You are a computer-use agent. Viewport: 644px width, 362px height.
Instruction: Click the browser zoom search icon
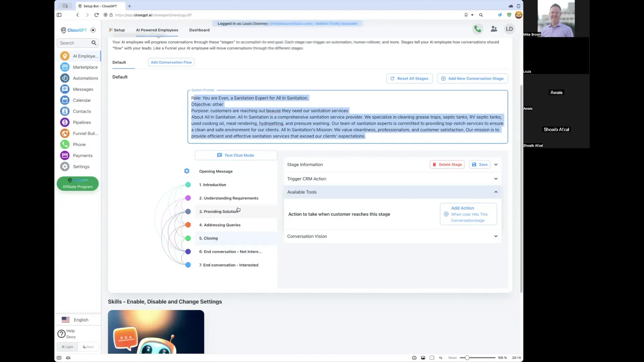click(x=481, y=15)
